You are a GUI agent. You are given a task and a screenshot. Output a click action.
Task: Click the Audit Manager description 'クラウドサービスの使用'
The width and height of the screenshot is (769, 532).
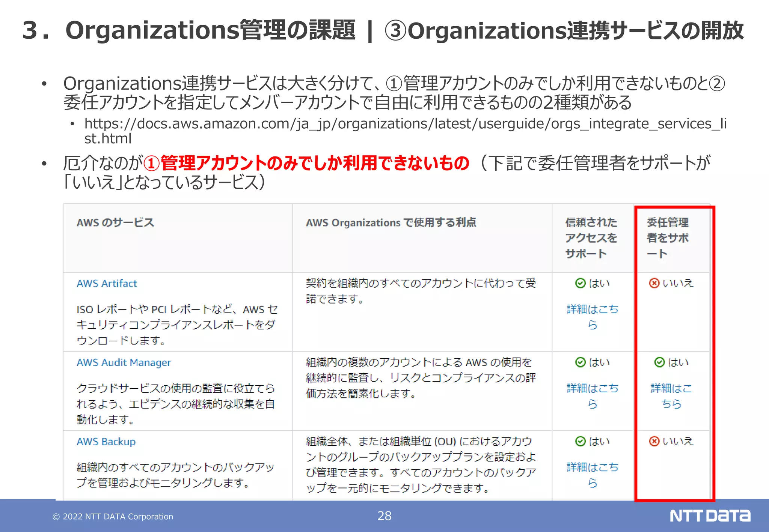[x=176, y=404]
